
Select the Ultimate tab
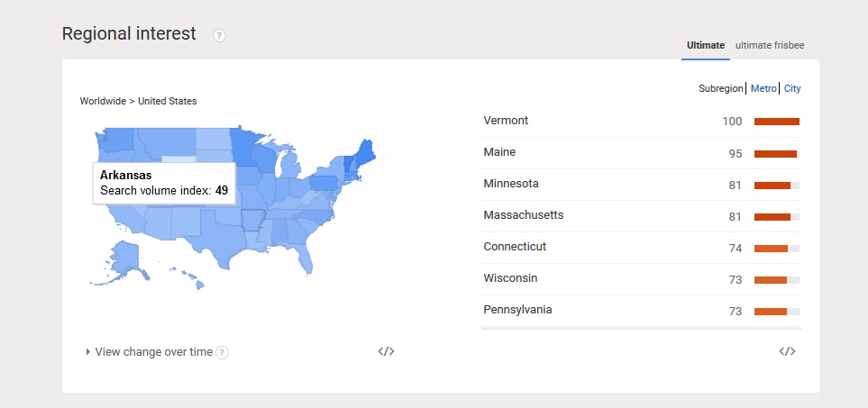(x=706, y=45)
